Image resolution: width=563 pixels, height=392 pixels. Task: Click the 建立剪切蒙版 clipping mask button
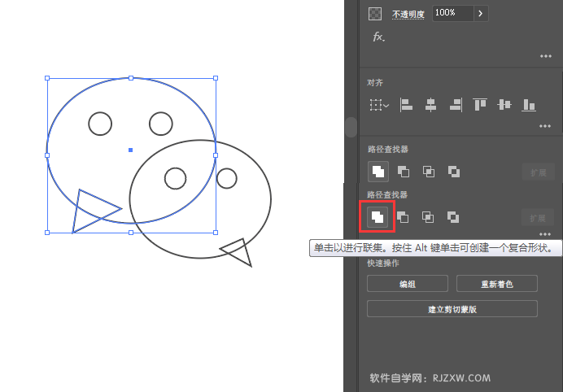(452, 309)
